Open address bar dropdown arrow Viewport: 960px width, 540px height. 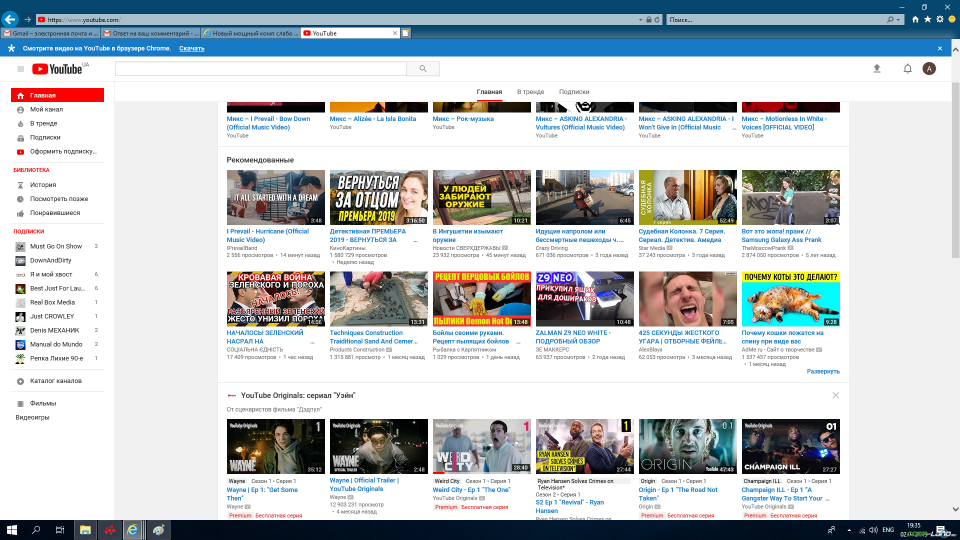(x=640, y=20)
